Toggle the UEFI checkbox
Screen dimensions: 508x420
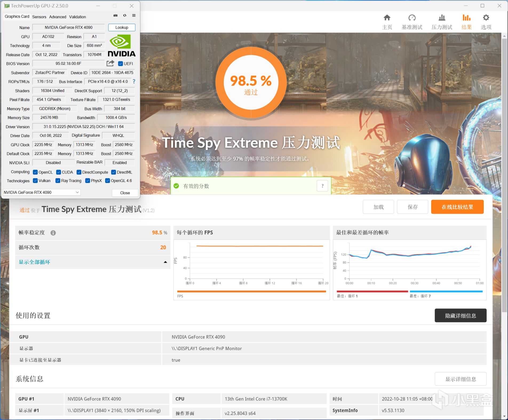click(x=120, y=64)
